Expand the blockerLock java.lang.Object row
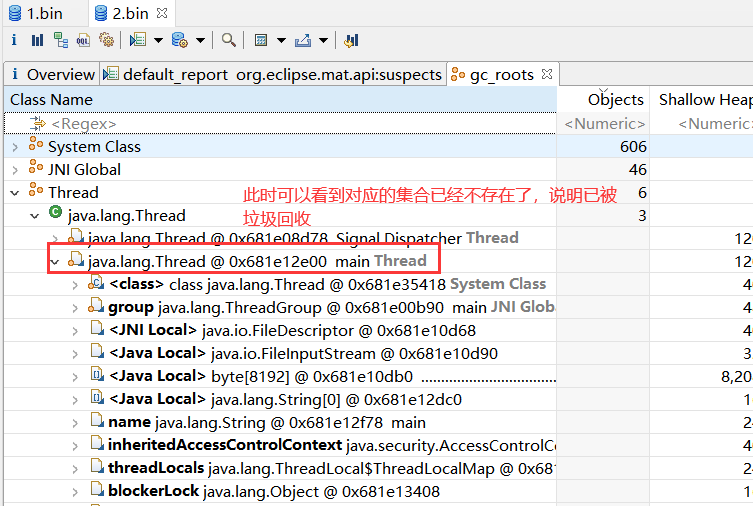Image resolution: width=753 pixels, height=506 pixels. (x=75, y=492)
